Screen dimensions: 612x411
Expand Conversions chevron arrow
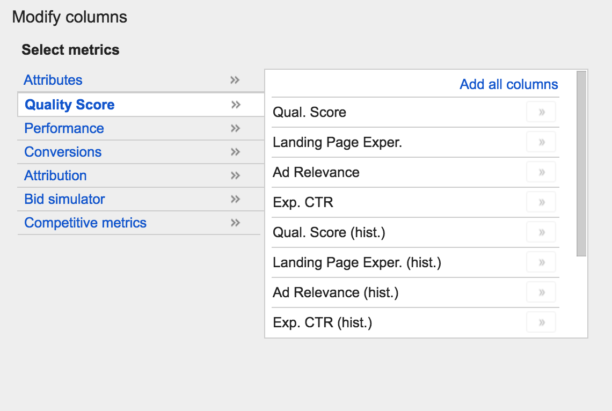[235, 152]
